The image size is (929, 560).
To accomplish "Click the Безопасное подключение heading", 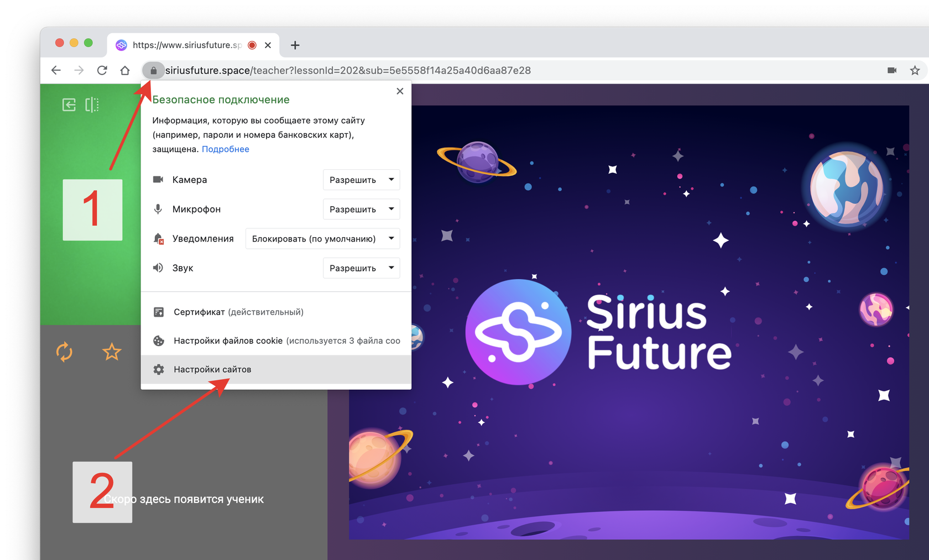I will pos(221,100).
